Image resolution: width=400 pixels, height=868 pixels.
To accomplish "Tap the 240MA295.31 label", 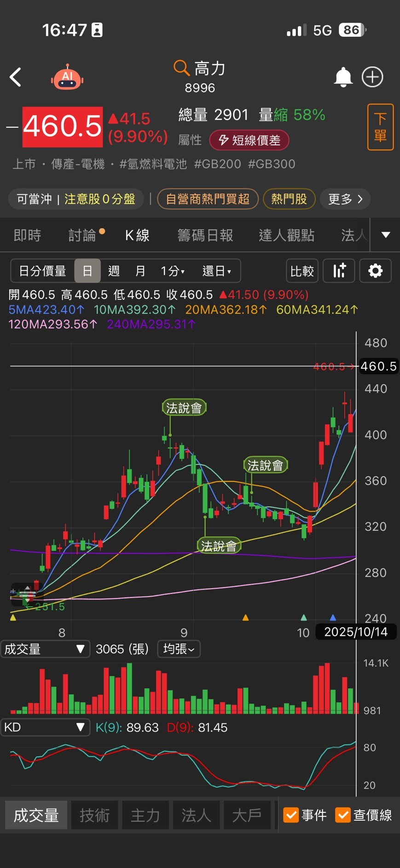I will click(151, 324).
